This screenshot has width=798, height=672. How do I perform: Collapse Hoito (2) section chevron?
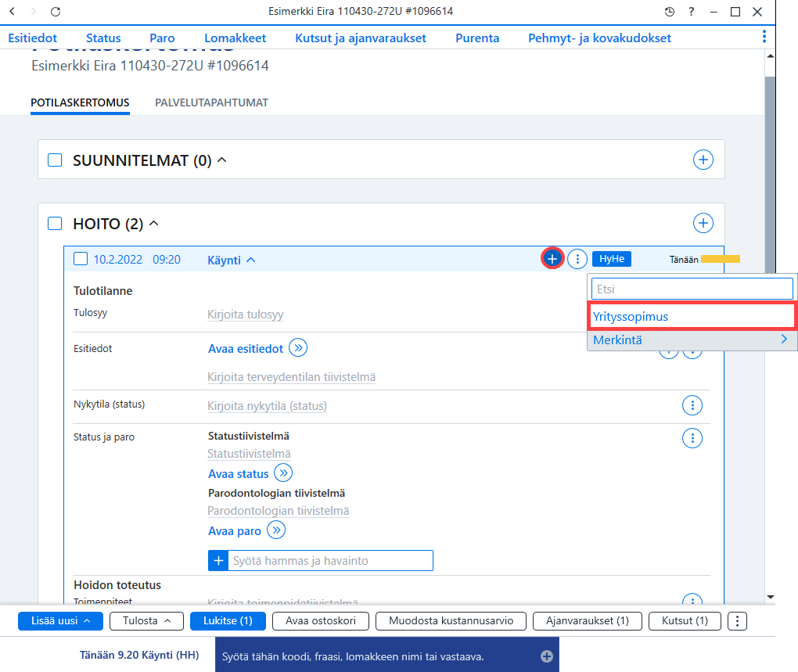(x=153, y=223)
